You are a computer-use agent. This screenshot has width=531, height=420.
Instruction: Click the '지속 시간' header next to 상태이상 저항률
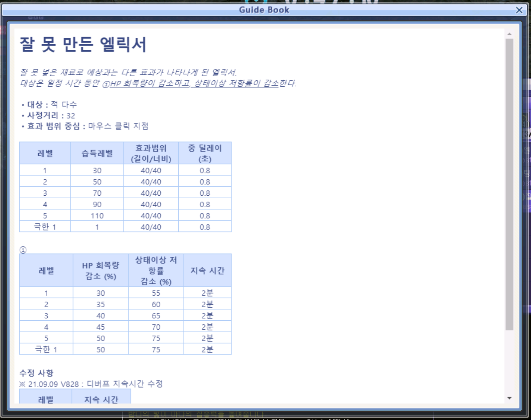coord(208,270)
